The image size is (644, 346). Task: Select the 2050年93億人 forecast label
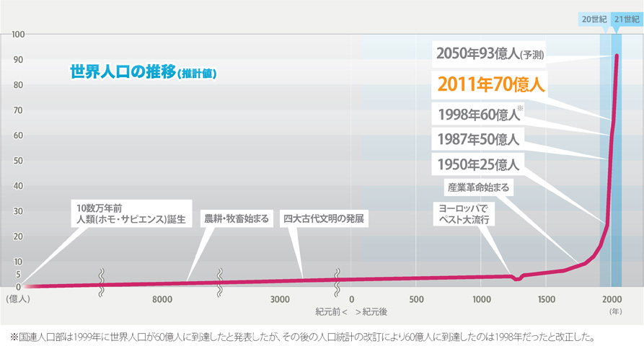pos(489,54)
